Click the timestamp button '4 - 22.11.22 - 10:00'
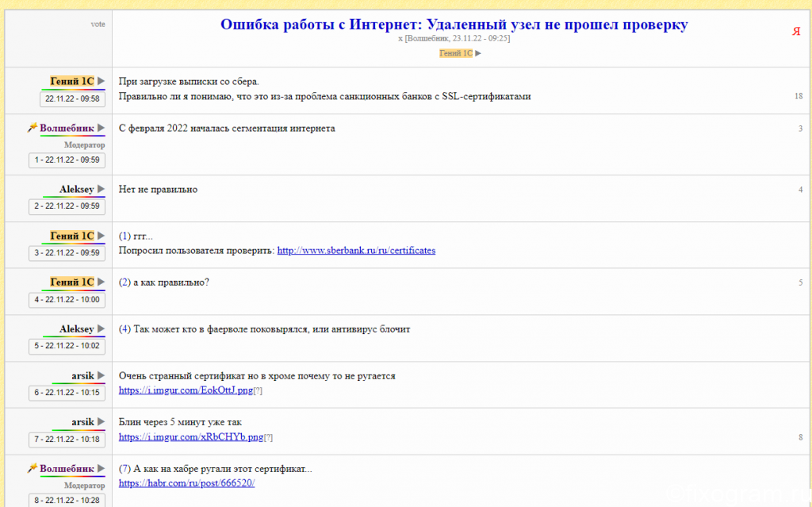The width and height of the screenshot is (812, 507). click(67, 299)
